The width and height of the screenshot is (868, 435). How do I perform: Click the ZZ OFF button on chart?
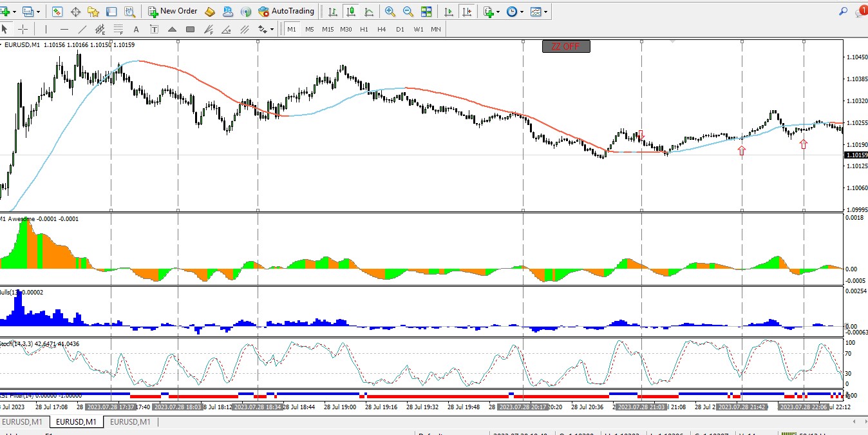point(566,46)
